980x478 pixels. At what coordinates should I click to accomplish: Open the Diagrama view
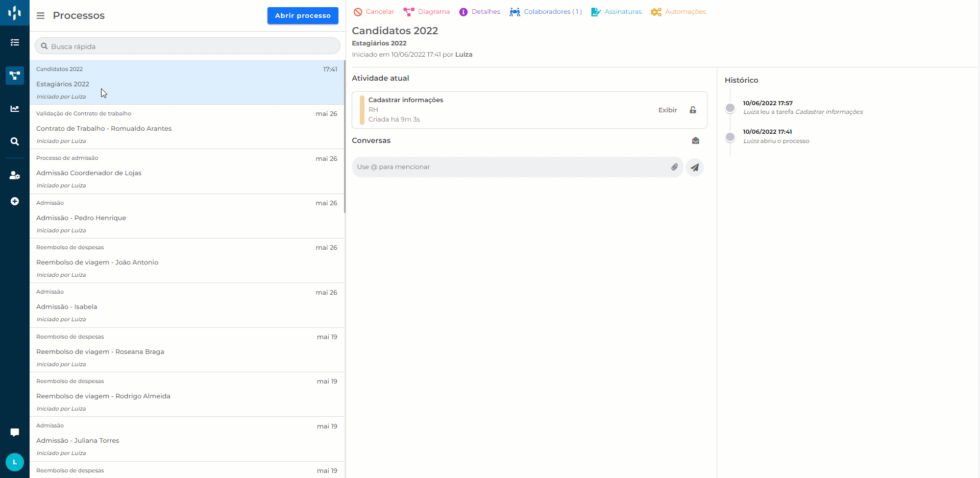[427, 12]
